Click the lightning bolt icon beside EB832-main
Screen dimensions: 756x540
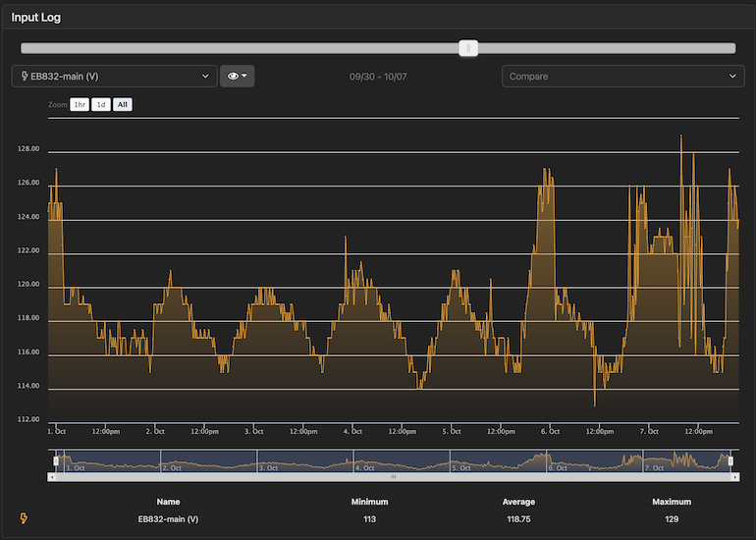coord(24,518)
